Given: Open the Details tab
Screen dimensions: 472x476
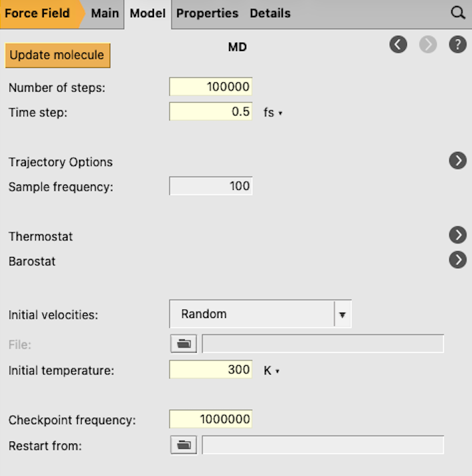Looking at the screenshot, I should (x=270, y=13).
